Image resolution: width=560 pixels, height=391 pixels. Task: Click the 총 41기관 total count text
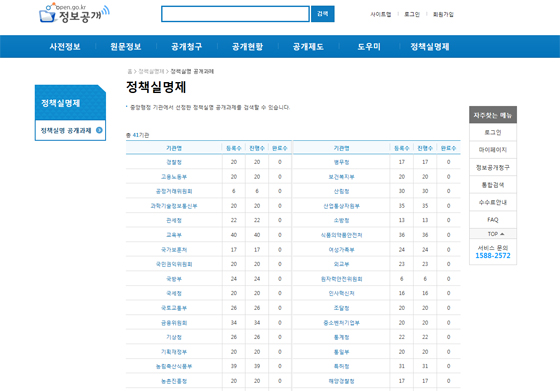tap(138, 135)
